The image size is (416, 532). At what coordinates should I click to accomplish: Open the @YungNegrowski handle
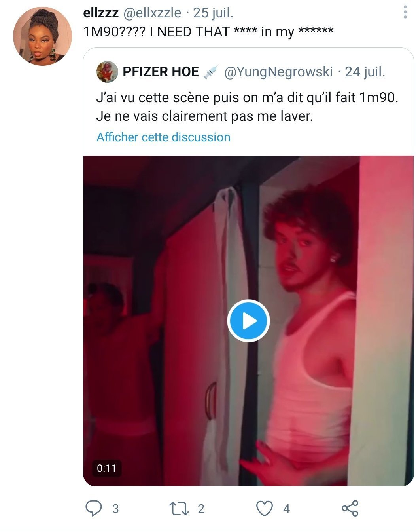click(279, 72)
